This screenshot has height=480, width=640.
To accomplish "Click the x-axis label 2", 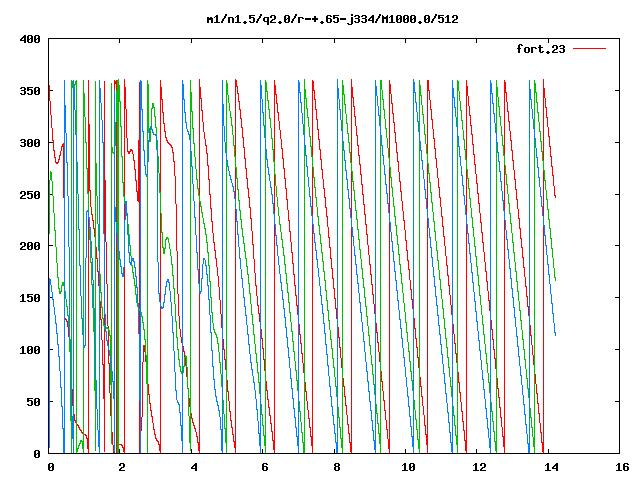I will (x=122, y=467).
